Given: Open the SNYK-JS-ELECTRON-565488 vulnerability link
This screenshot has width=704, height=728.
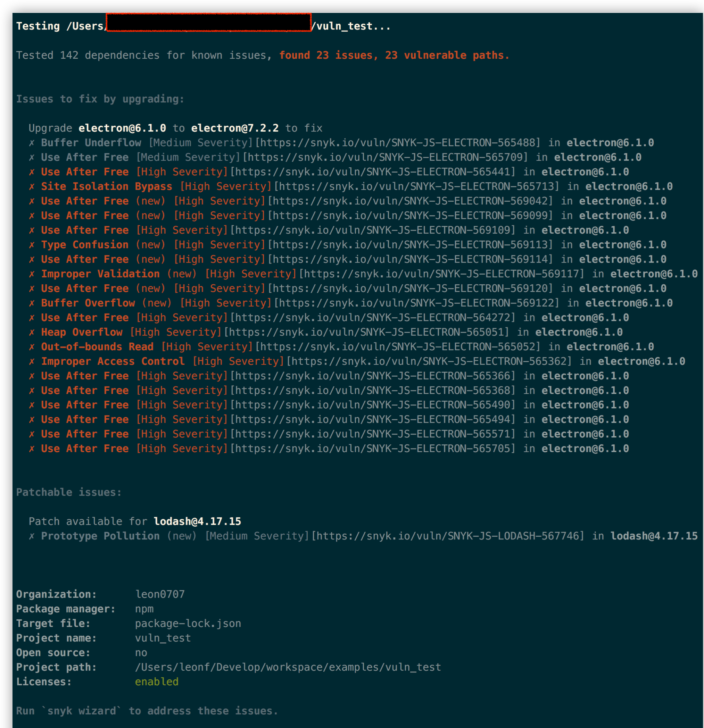Looking at the screenshot, I should (398, 143).
